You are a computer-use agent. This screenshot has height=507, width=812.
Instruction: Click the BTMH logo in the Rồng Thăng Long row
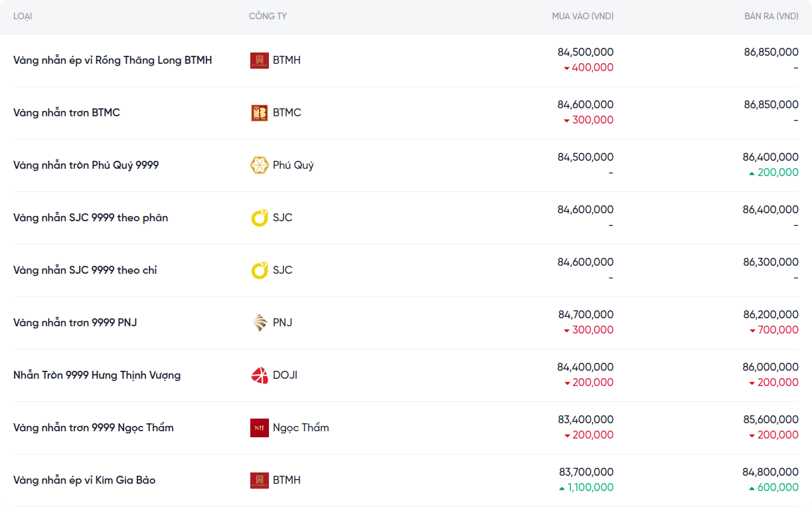[x=259, y=60]
